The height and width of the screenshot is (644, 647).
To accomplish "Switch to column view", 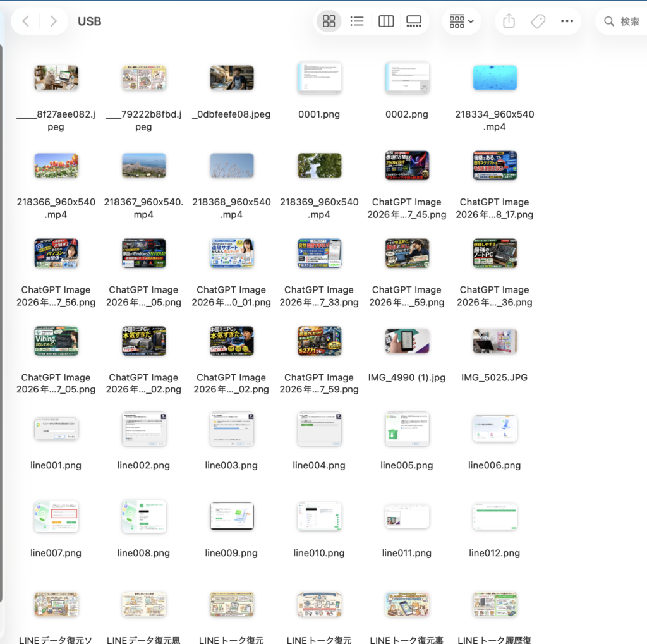I will tap(386, 21).
